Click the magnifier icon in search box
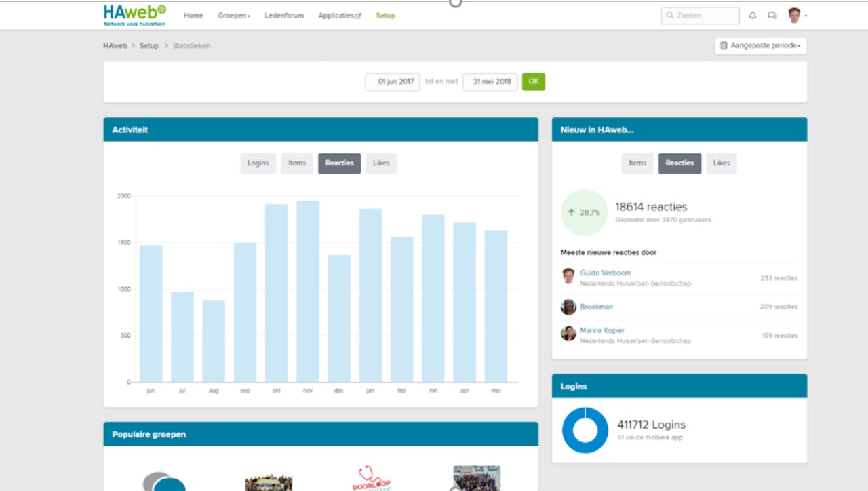The width and height of the screenshot is (868, 491). (x=670, y=15)
